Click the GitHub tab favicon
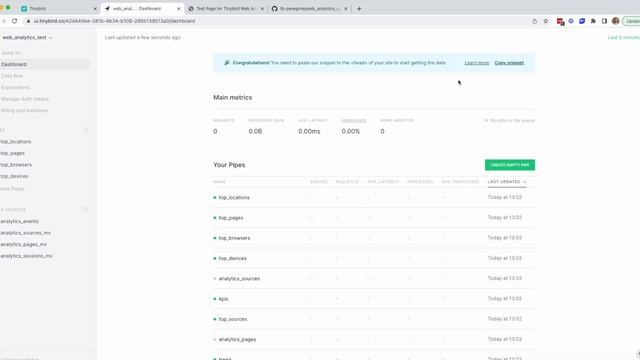 tap(275, 9)
